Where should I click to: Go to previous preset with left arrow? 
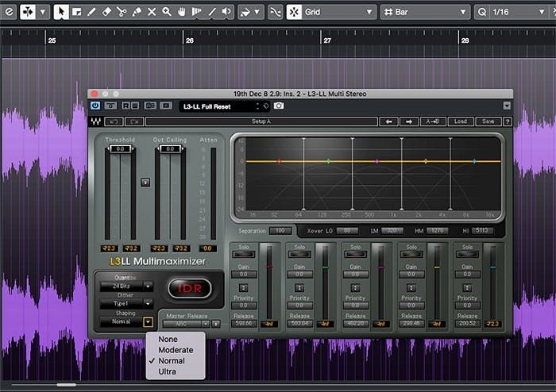coord(388,122)
